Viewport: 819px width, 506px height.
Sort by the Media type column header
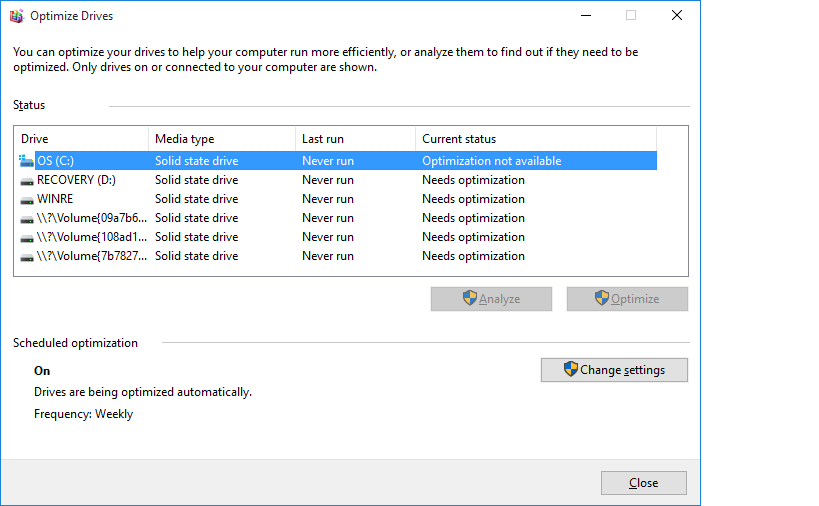(x=222, y=139)
